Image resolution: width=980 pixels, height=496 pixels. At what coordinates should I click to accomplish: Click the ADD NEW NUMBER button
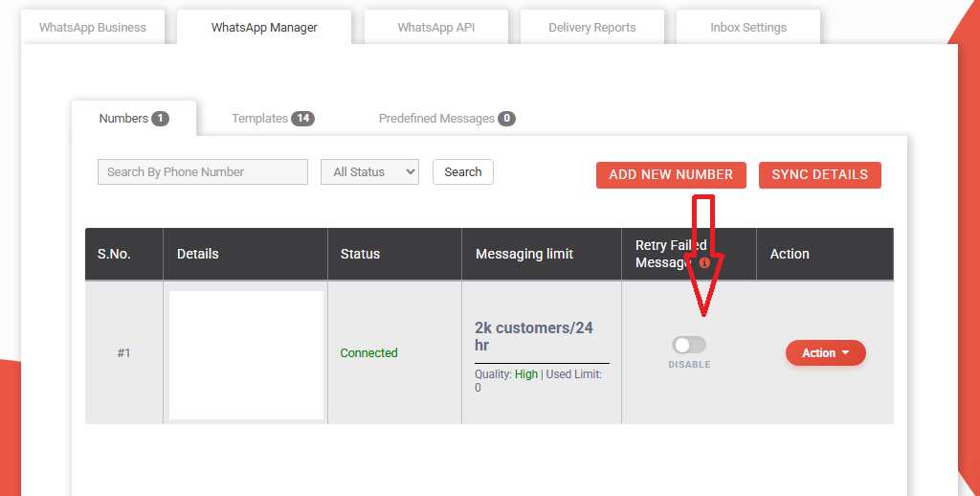pyautogui.click(x=671, y=174)
